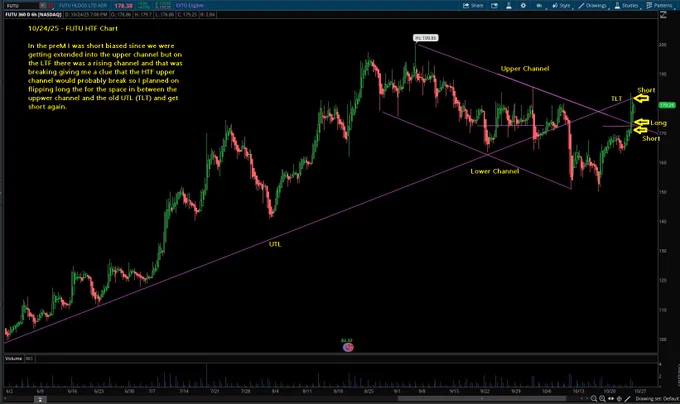The image size is (680, 404).
Task: Click the Upper Channel text annotation
Action: 525,68
